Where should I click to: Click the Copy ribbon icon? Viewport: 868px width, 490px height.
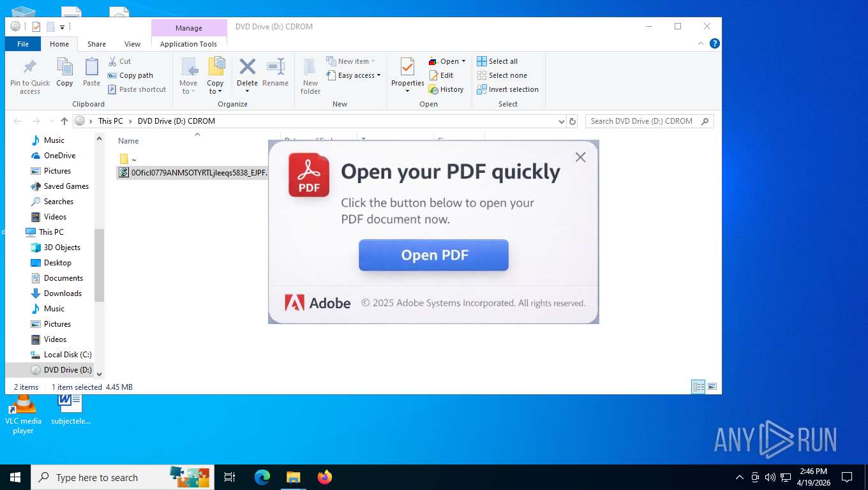[64, 67]
